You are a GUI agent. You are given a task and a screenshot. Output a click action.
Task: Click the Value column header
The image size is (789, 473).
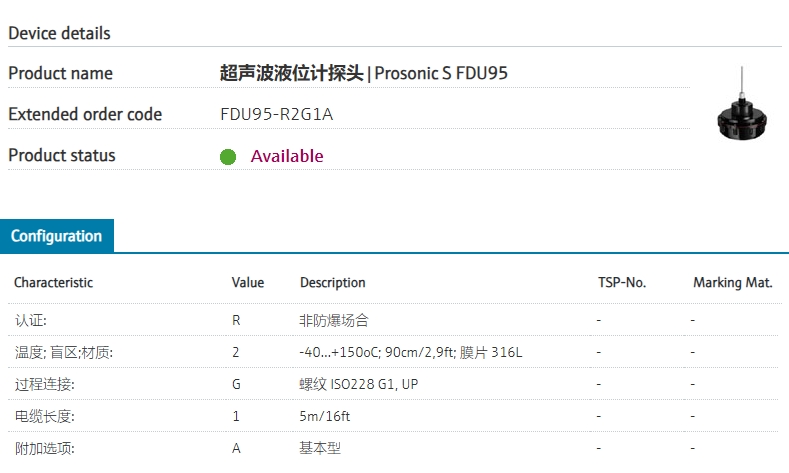[248, 283]
